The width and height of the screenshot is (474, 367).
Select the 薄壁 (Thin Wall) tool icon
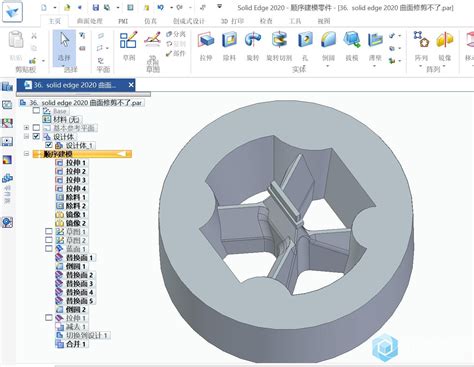[x=375, y=40]
